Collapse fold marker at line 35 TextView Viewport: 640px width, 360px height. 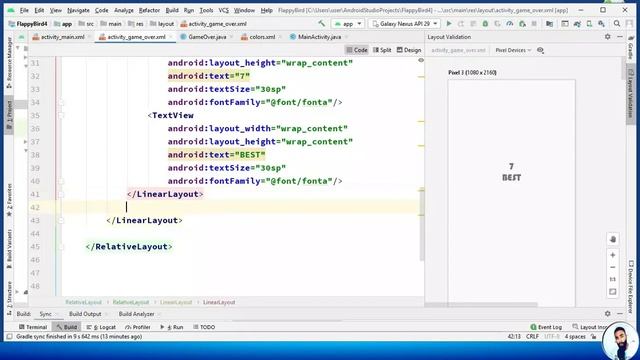click(61, 116)
